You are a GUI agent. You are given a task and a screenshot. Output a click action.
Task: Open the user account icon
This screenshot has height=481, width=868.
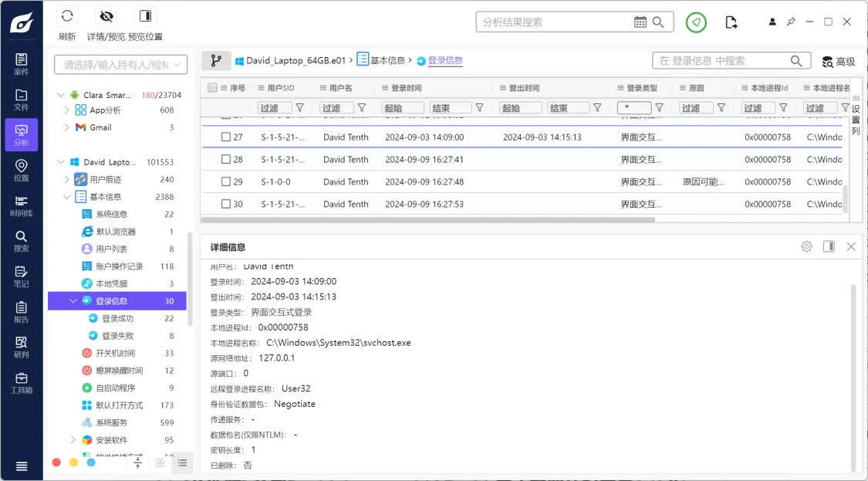(772, 22)
